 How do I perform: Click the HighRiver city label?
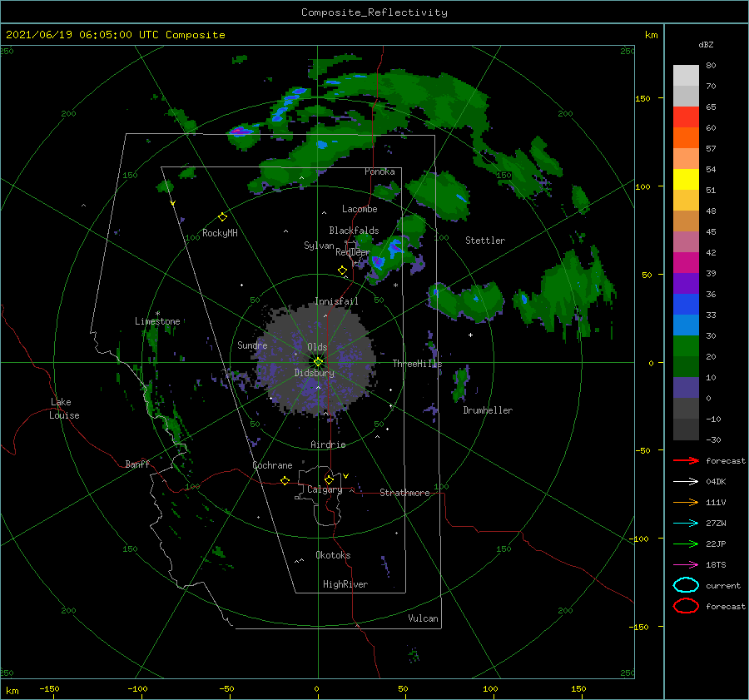tap(345, 584)
